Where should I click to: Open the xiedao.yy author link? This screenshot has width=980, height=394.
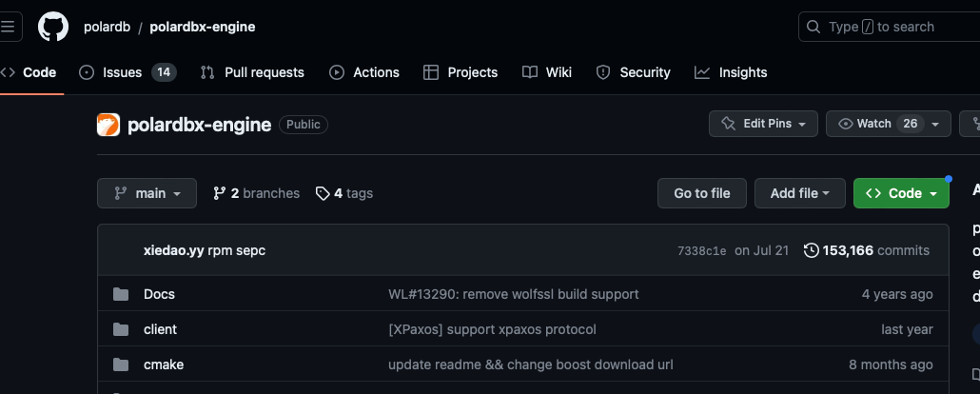174,250
